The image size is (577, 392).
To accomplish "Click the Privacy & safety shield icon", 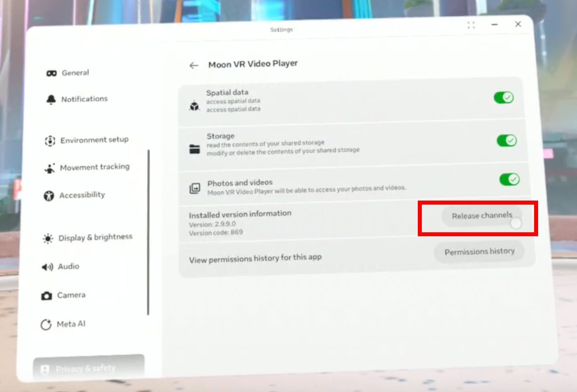I will point(45,370).
